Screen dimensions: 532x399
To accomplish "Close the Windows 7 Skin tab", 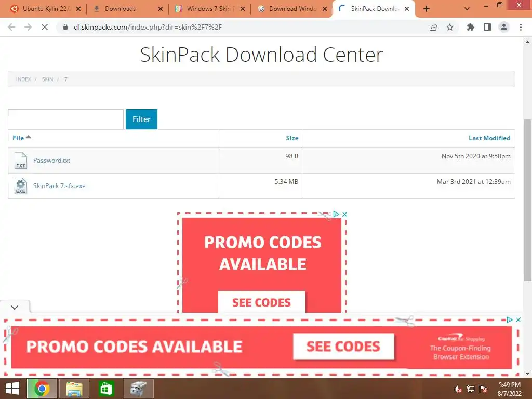I will click(x=243, y=9).
